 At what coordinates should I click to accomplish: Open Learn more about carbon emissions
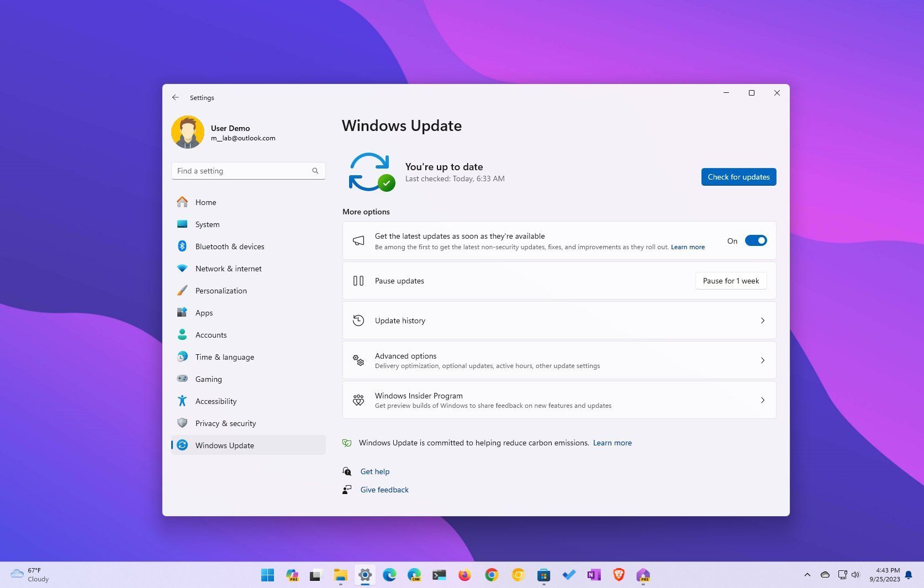[613, 443]
